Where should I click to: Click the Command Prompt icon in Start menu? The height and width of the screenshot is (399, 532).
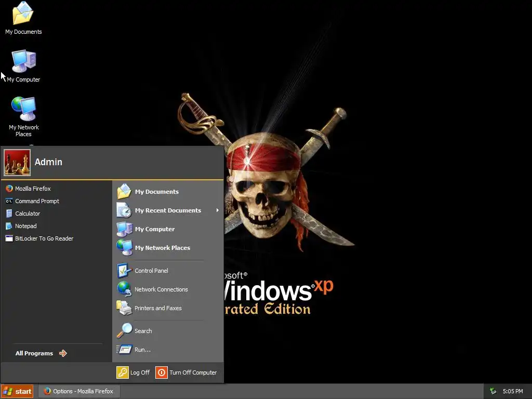(9, 201)
